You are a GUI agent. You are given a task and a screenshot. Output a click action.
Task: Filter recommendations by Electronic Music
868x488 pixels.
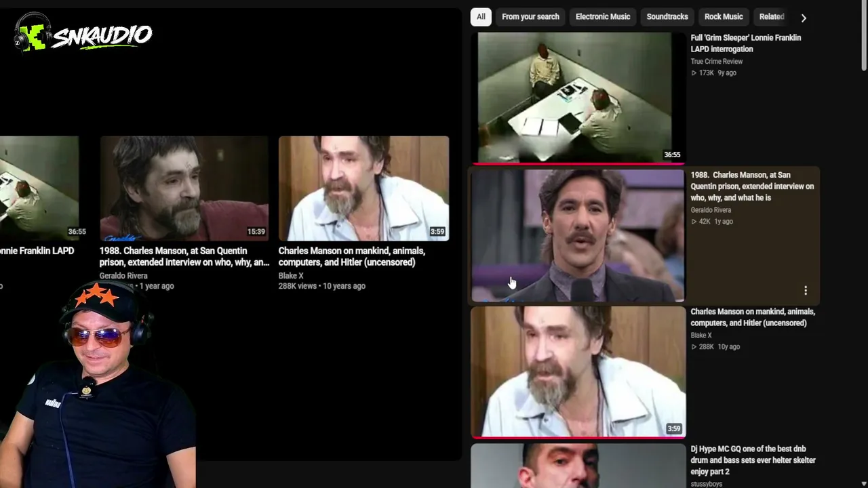tap(603, 17)
